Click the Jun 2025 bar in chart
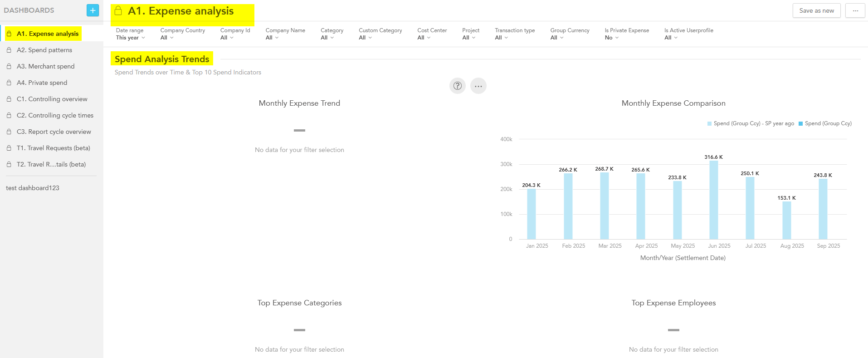 coord(713,200)
